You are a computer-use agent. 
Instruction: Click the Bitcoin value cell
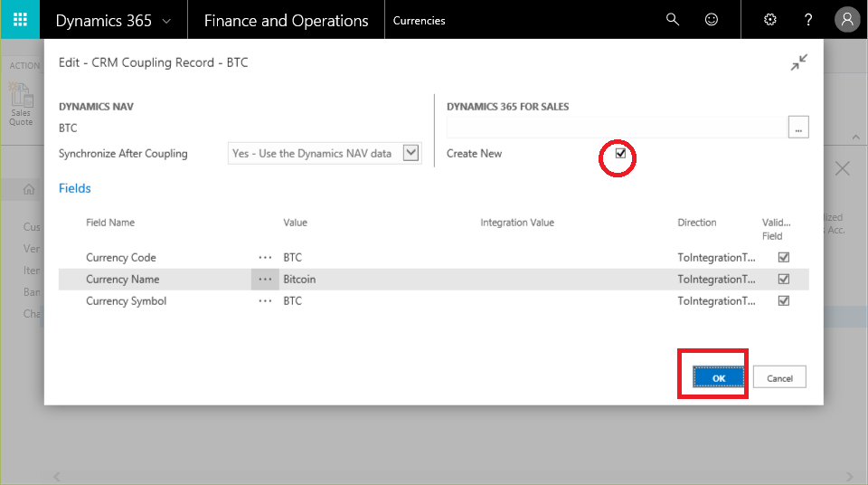299,280
